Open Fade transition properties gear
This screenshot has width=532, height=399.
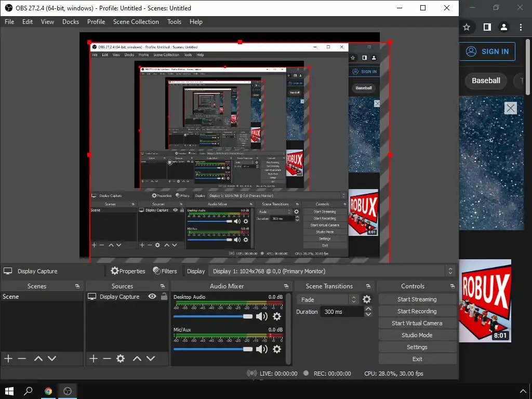click(x=367, y=299)
